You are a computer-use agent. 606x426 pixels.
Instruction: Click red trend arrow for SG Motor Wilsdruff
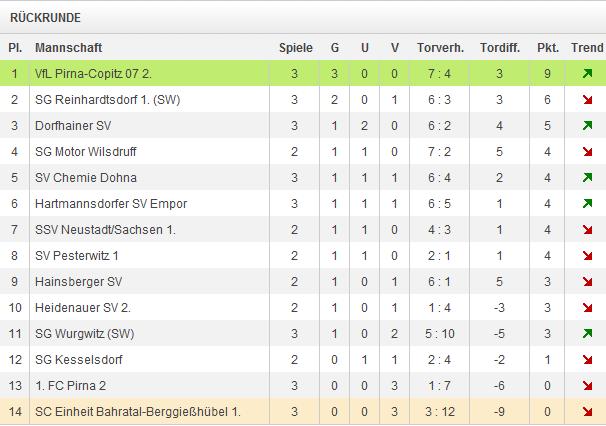pos(587,151)
